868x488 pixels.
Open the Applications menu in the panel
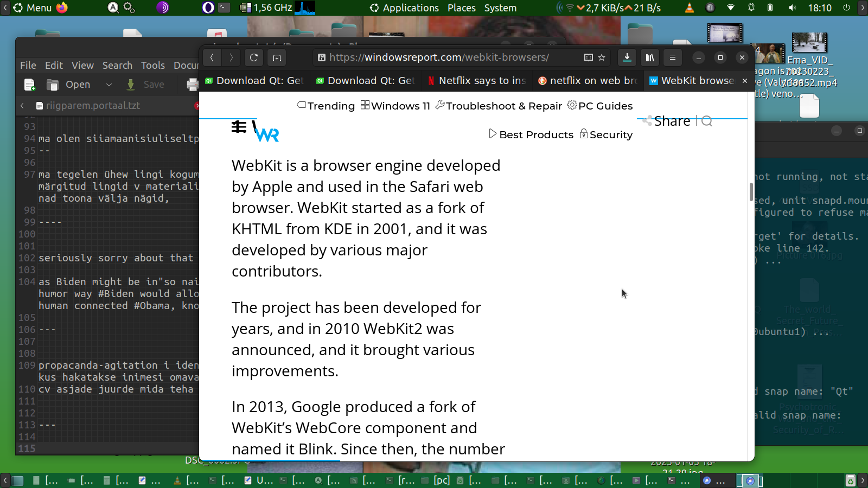pyautogui.click(x=405, y=8)
